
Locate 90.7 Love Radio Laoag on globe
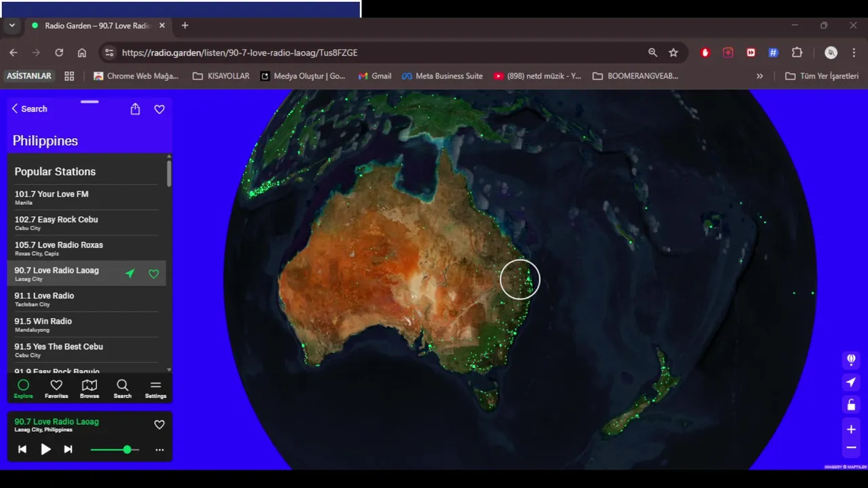130,274
